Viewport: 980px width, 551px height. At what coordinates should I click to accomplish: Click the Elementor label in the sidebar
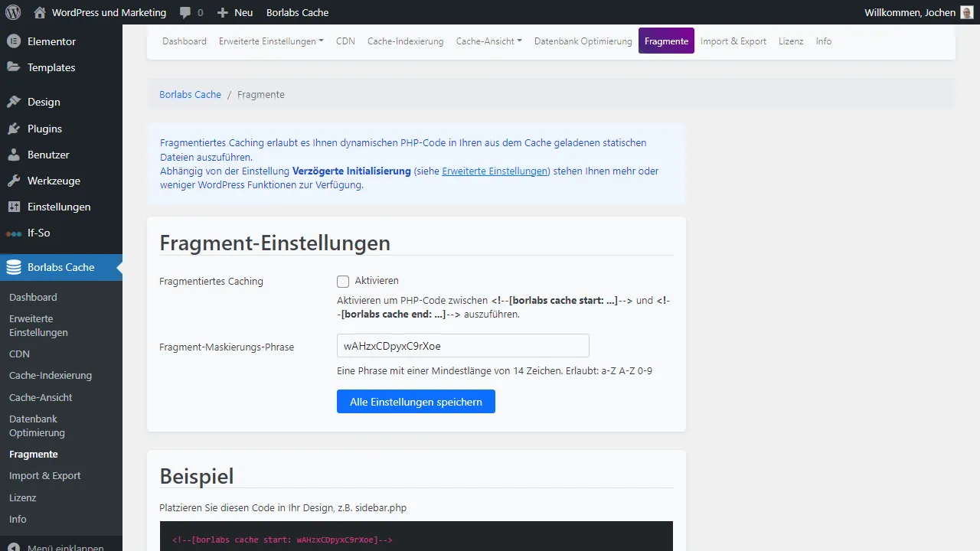(51, 41)
